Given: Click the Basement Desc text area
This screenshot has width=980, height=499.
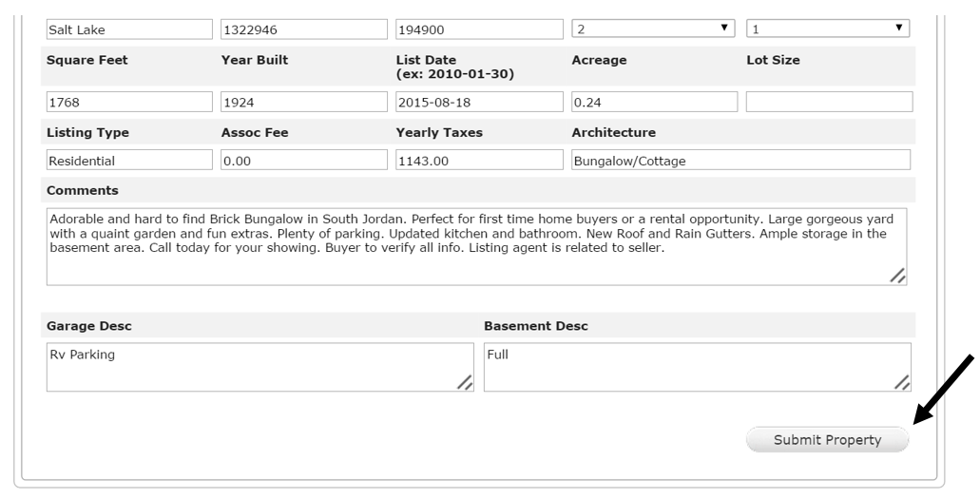Looking at the screenshot, I should [x=698, y=367].
